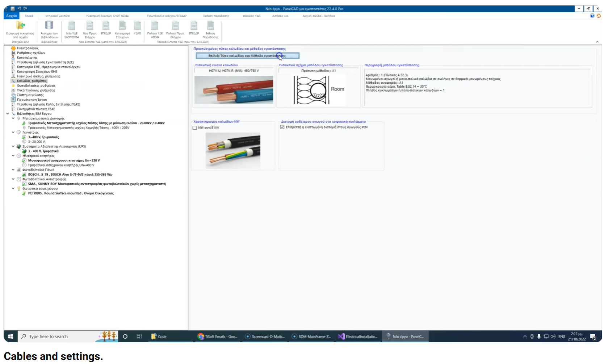Image resolution: width=604 pixels, height=364 pixels.
Task: Select the Έκθεση Παράδοσης ribbon icon
Action: (210, 30)
